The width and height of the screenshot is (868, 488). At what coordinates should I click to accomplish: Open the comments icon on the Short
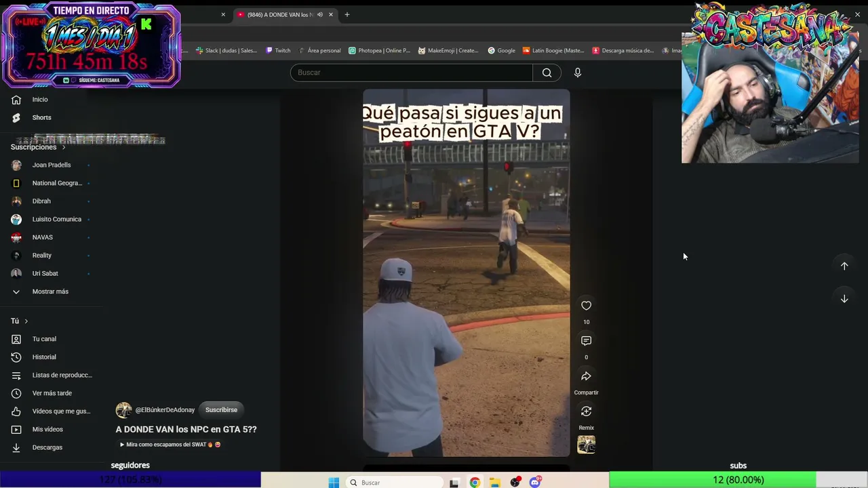(x=586, y=341)
